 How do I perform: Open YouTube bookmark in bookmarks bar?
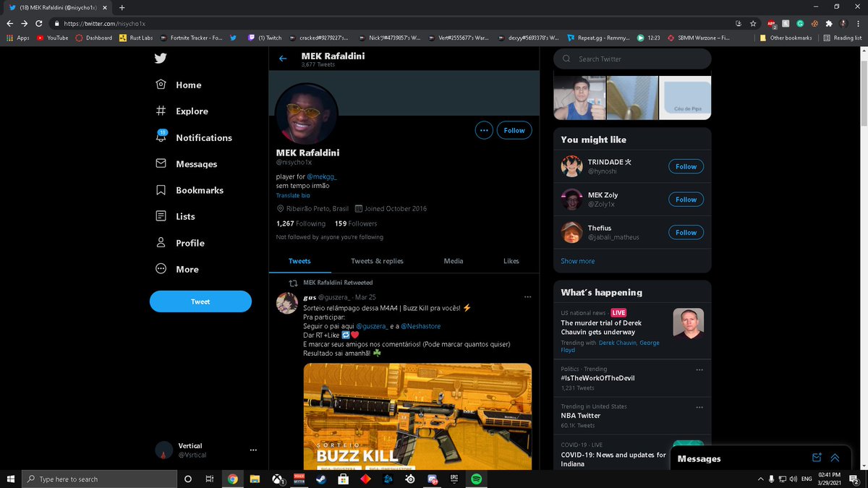point(52,38)
